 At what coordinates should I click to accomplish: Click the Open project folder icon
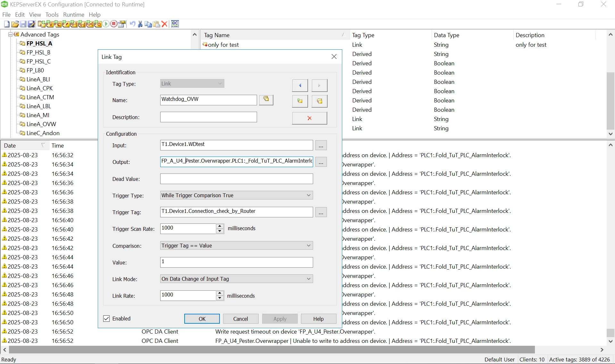pos(15,24)
